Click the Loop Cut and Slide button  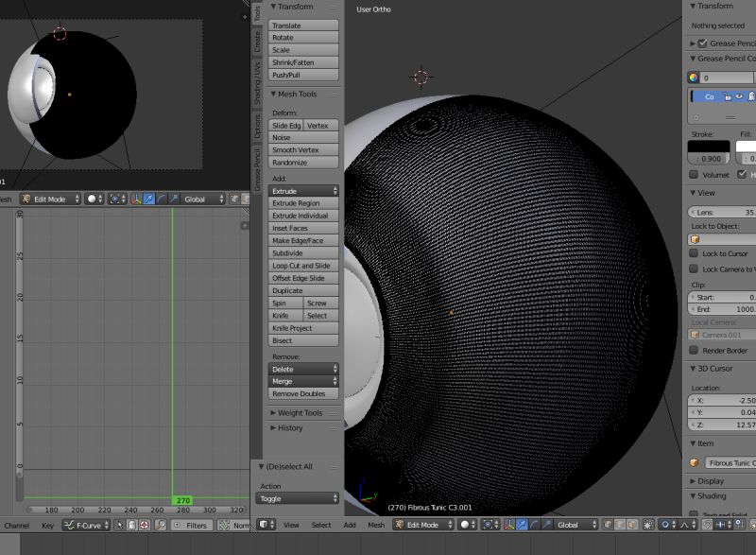(x=302, y=266)
